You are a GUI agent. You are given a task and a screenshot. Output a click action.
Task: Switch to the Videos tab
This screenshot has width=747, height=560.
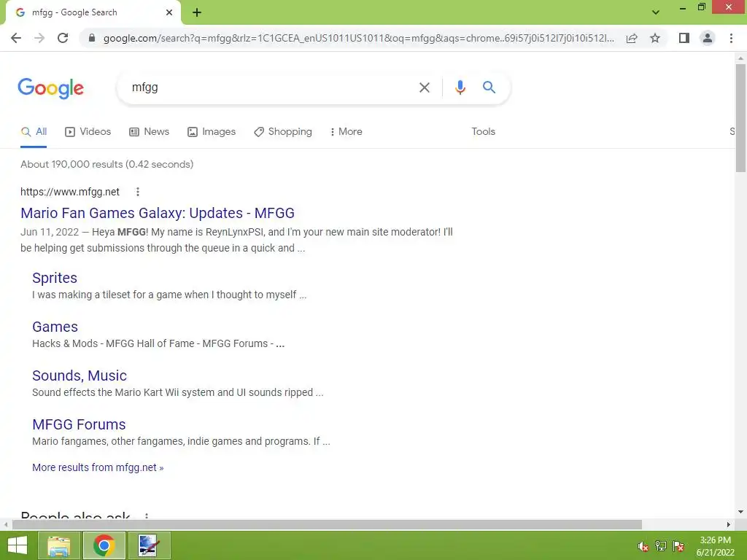88,131
